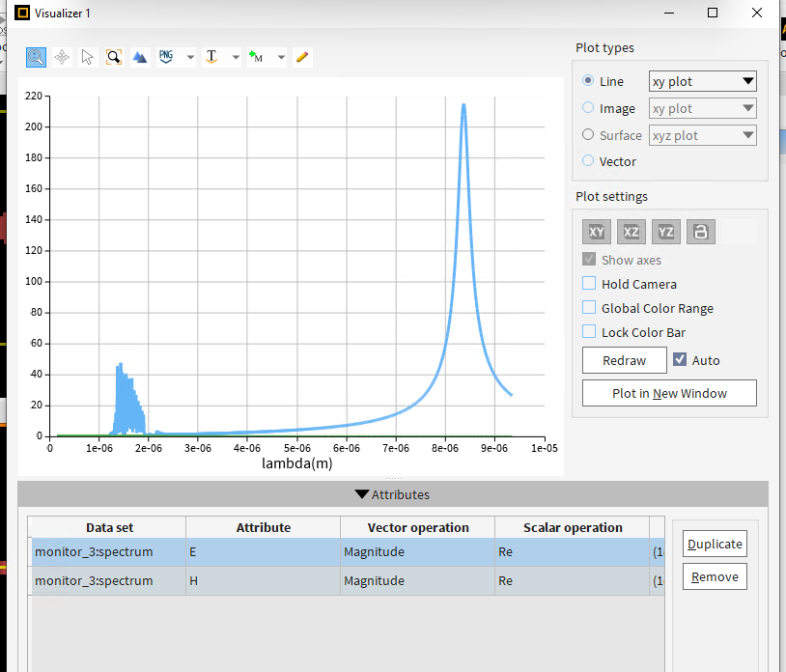Image resolution: width=786 pixels, height=672 pixels.
Task: Click the padlock icon in Plot settings
Action: (701, 232)
